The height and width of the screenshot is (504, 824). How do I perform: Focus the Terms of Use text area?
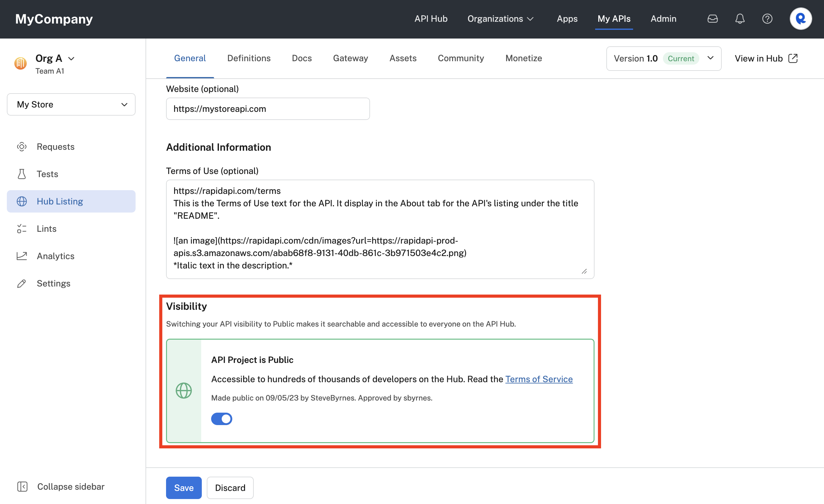(380, 229)
